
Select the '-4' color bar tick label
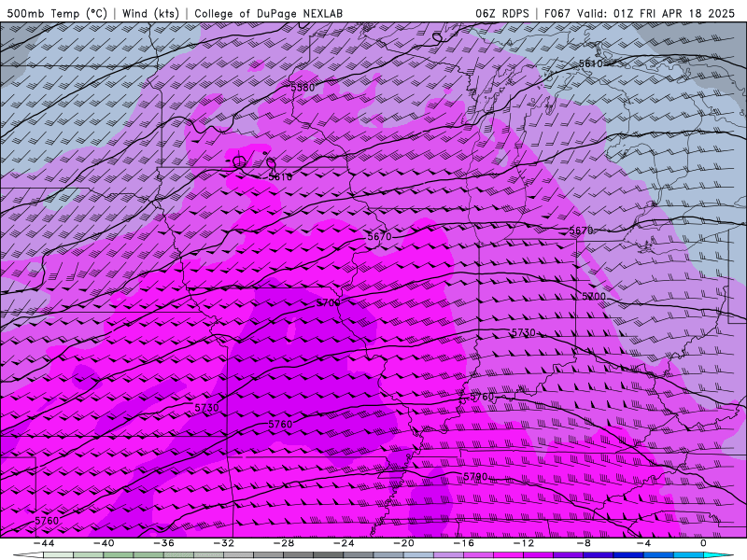(x=644, y=543)
